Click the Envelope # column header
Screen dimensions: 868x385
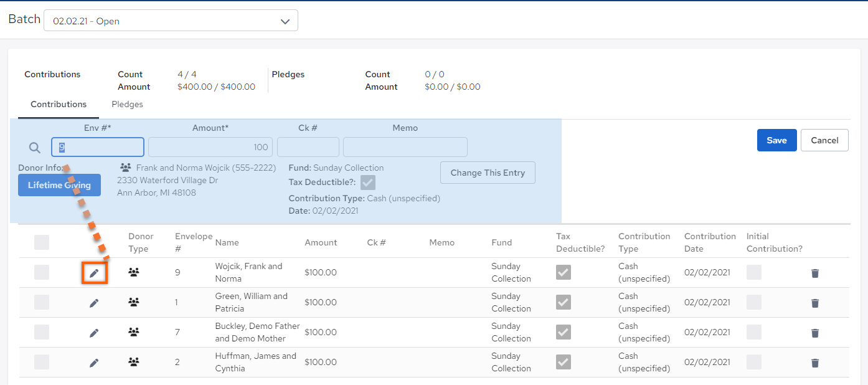tap(194, 242)
